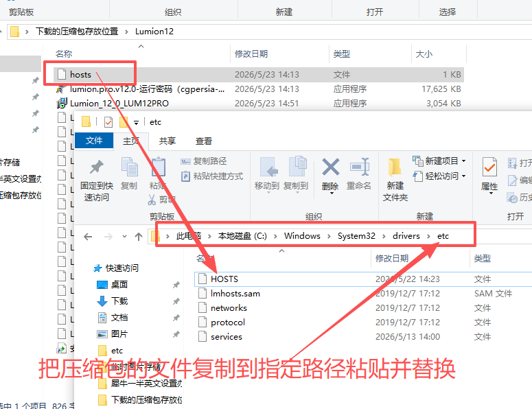
Task: Select the services file
Action: (227, 337)
